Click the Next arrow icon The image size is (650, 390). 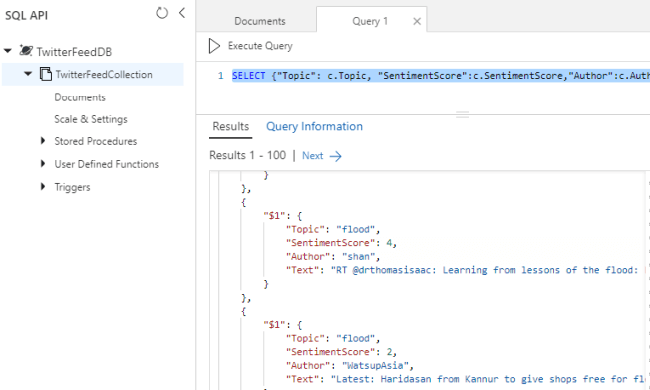pyautogui.click(x=335, y=156)
